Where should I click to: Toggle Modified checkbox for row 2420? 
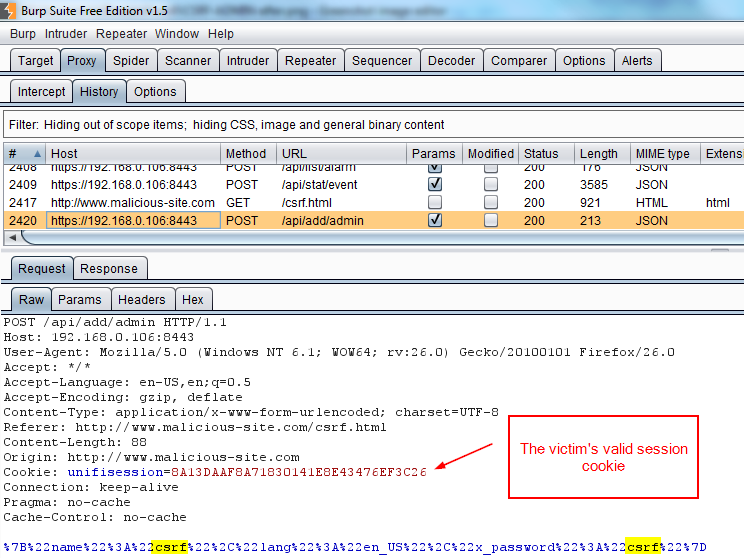coord(491,221)
